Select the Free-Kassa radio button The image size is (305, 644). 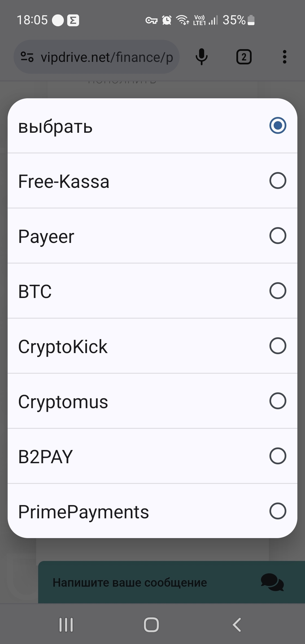(278, 180)
